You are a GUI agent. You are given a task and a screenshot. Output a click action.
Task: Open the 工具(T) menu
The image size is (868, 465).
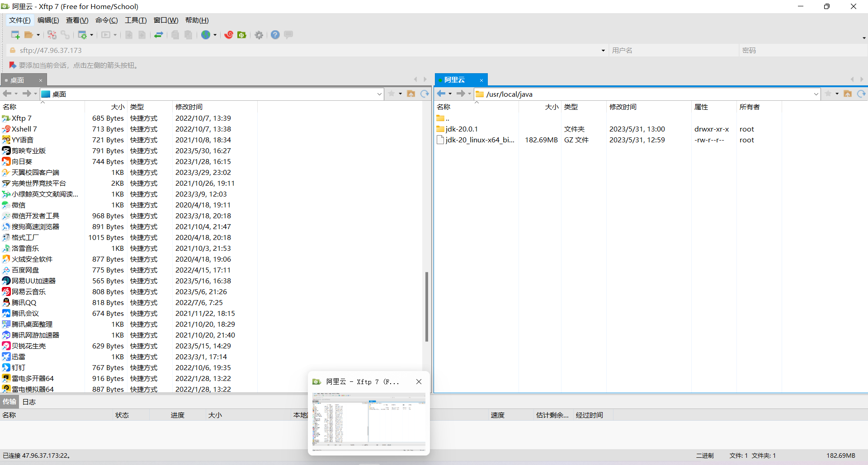click(136, 20)
